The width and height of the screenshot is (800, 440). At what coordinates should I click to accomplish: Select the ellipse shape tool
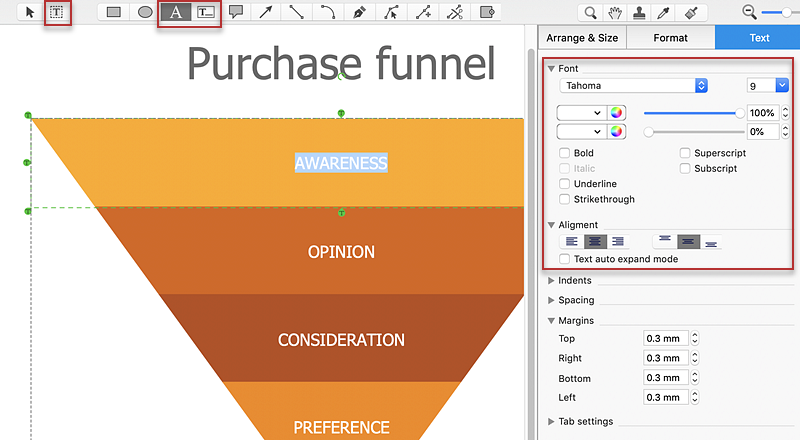tap(145, 12)
